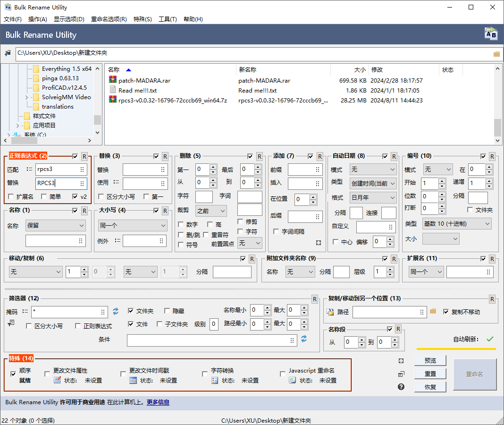
Task: Click the R reset button for 移动/复制 (6)
Action: pyautogui.click(x=252, y=259)
